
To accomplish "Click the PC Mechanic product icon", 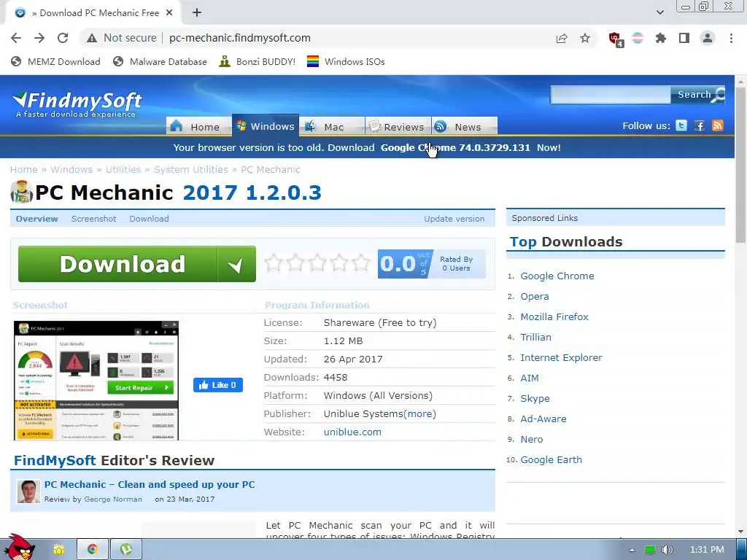I will (22, 192).
